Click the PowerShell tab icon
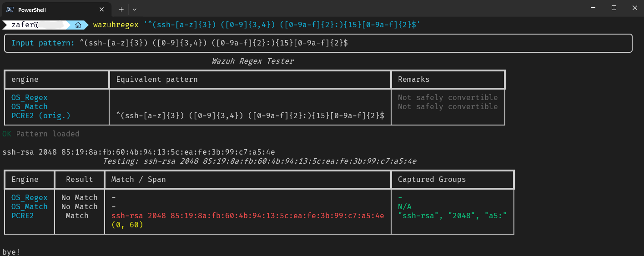 9,10
